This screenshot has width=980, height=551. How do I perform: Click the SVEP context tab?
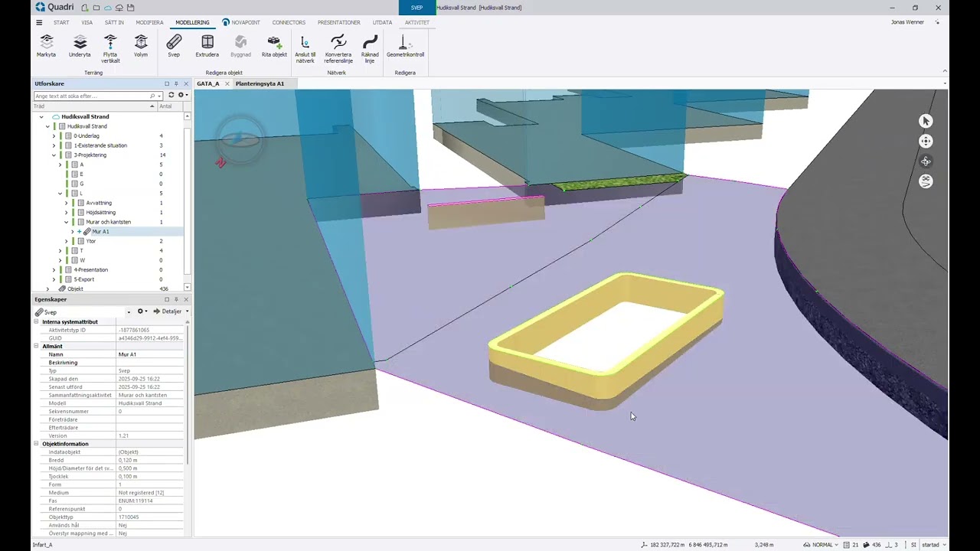tap(416, 8)
